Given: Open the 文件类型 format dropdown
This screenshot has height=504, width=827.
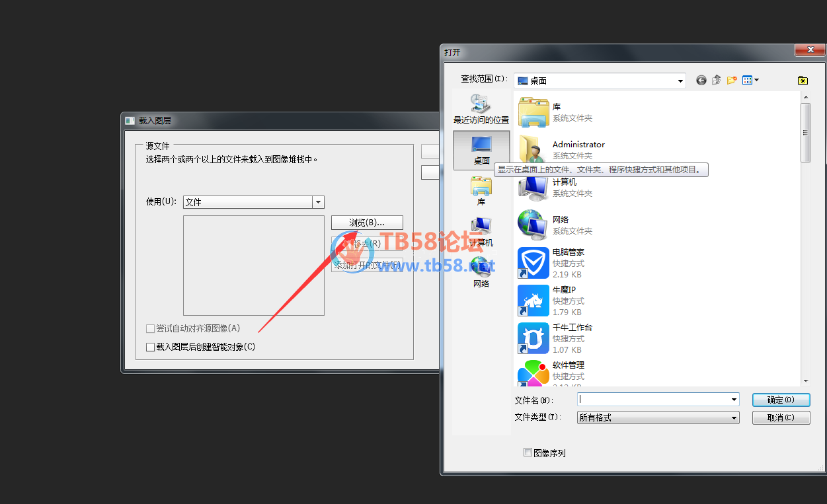Looking at the screenshot, I should (x=734, y=417).
